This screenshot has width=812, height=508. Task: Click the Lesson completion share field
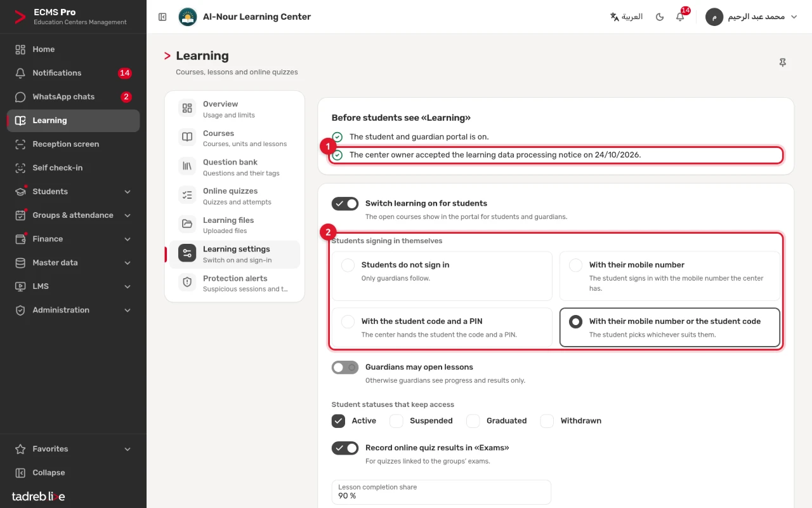pyautogui.click(x=442, y=492)
